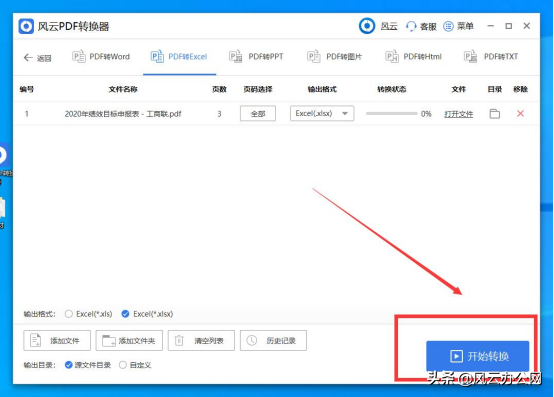Click the 风云PDF转换器 app logo icon
This screenshot has width=554, height=397.
[26, 26]
